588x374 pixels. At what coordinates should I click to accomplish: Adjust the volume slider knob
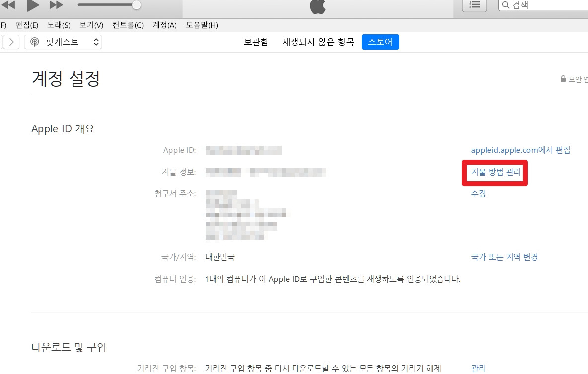point(137,5)
